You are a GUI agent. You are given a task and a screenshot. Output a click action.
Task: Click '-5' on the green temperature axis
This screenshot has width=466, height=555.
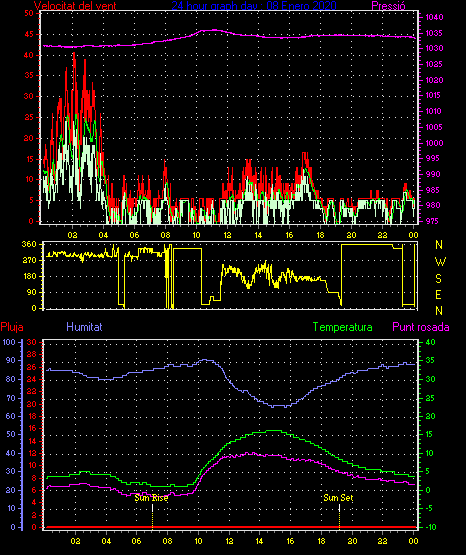(429, 509)
